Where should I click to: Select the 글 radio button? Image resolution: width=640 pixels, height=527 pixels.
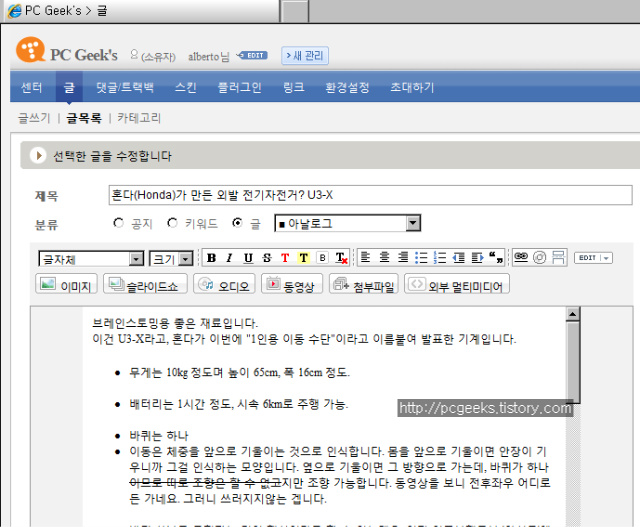pyautogui.click(x=237, y=223)
